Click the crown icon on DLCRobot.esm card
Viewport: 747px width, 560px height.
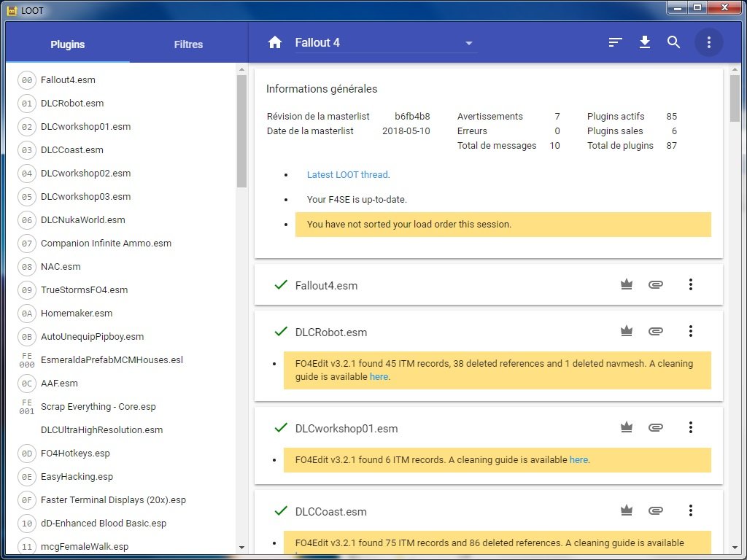tap(627, 332)
